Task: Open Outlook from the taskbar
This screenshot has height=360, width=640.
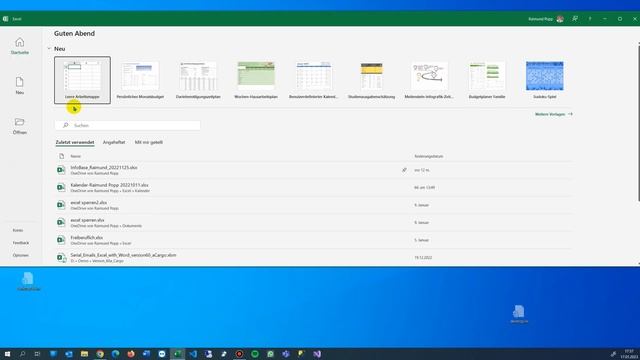Action: [x=69, y=354]
